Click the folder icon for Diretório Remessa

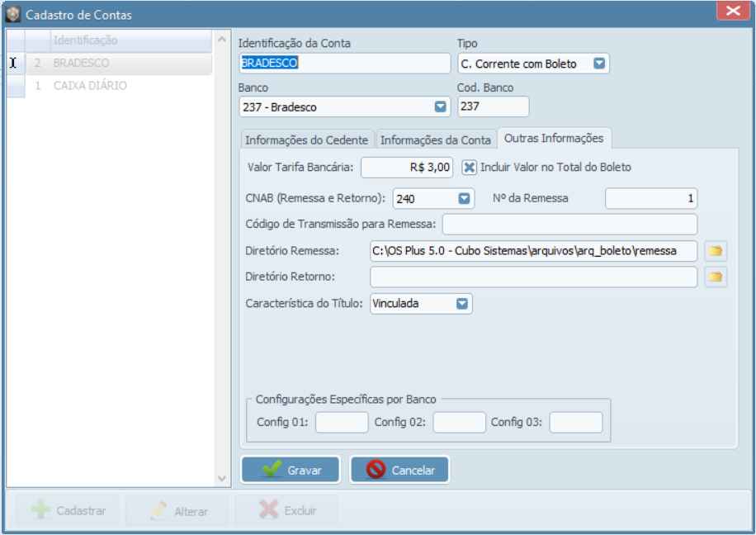pyautogui.click(x=716, y=251)
